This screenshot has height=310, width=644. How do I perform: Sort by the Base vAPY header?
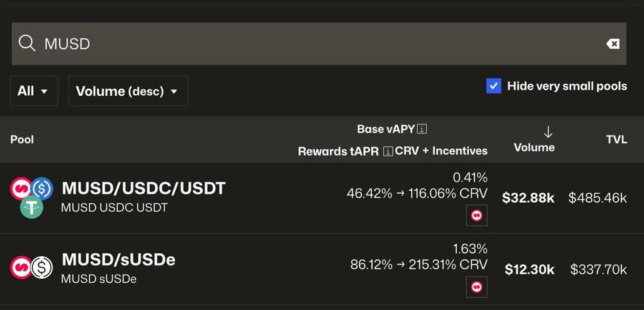pyautogui.click(x=386, y=129)
